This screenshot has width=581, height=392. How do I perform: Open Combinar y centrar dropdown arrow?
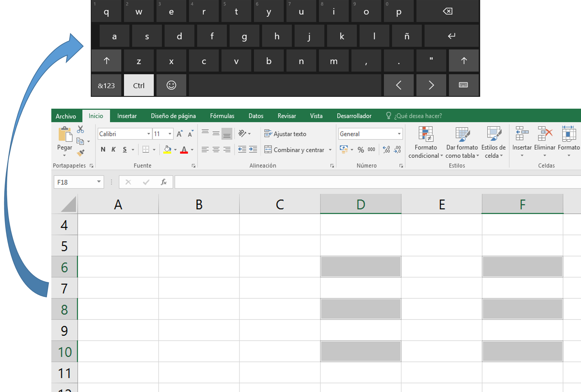(x=330, y=150)
